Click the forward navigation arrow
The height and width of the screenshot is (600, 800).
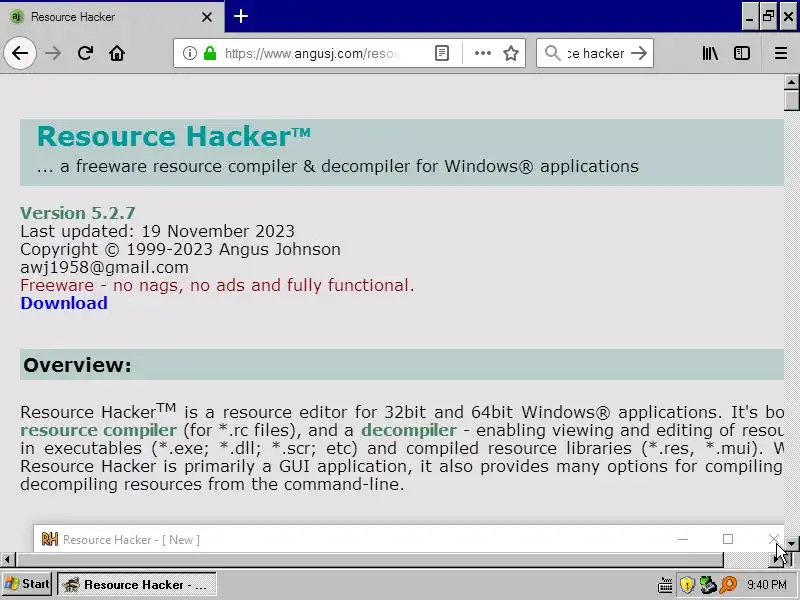[x=53, y=53]
